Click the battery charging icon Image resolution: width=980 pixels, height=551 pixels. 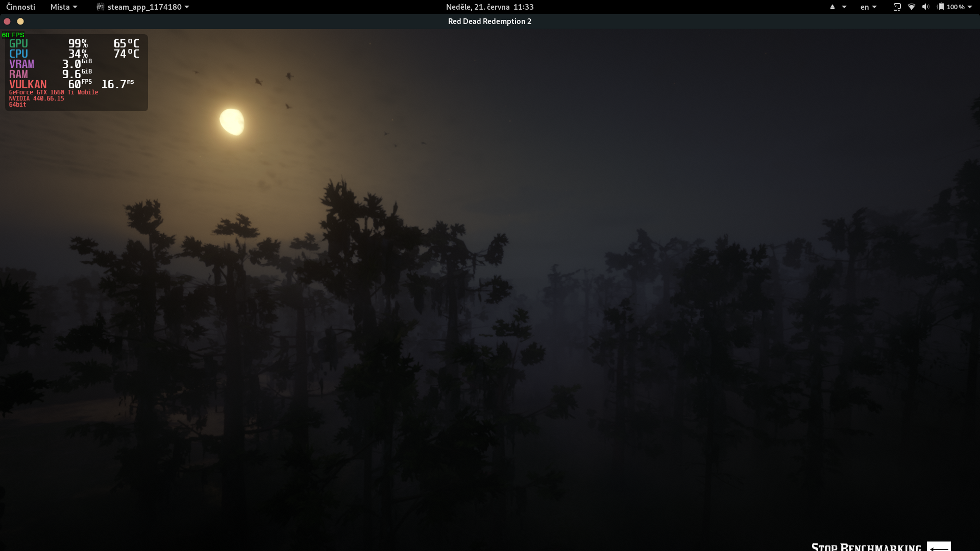(x=941, y=7)
